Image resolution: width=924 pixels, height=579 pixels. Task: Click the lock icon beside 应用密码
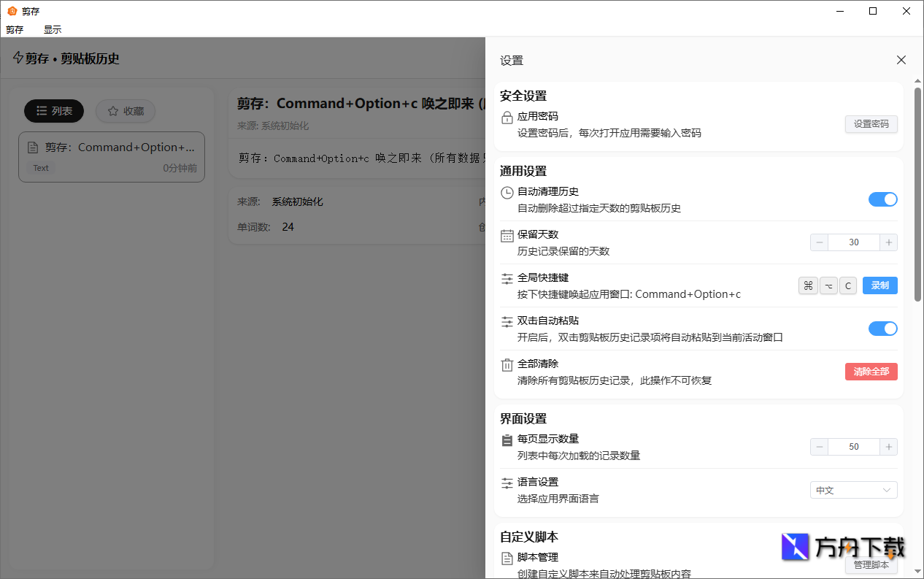(507, 115)
